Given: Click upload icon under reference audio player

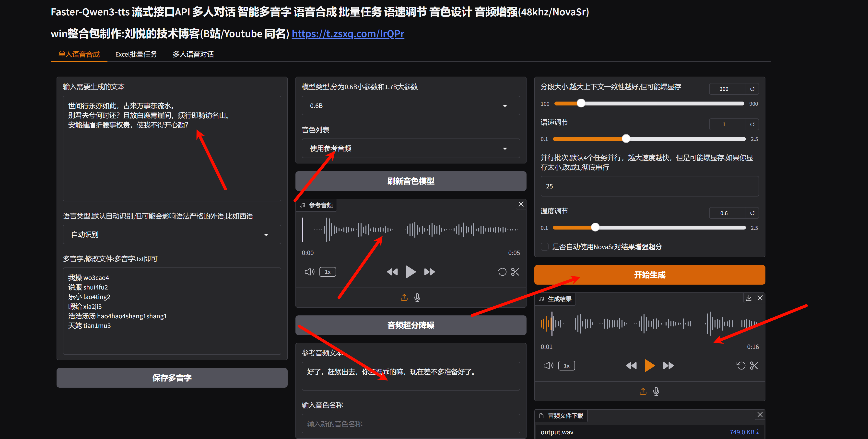Looking at the screenshot, I should (404, 298).
